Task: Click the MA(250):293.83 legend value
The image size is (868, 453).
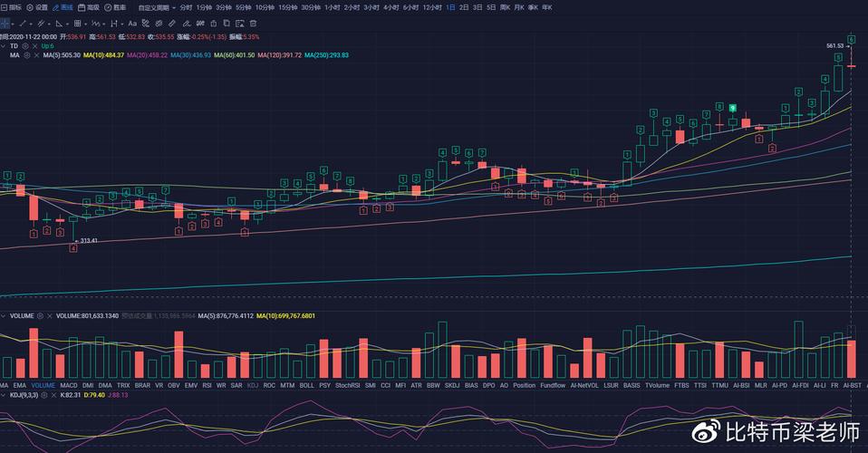Action: pyautogui.click(x=326, y=55)
